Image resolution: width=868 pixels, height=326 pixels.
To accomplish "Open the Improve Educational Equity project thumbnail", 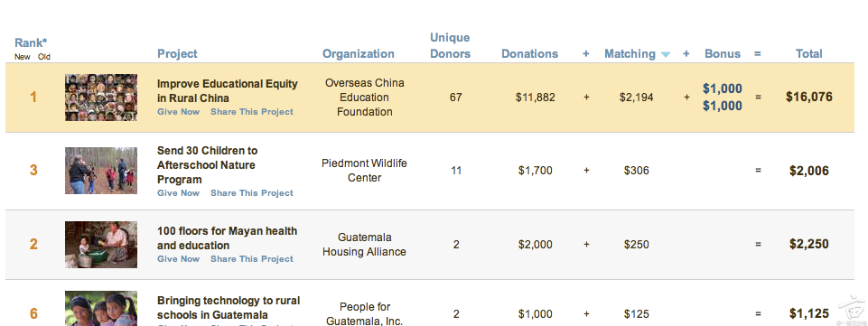I will [x=101, y=98].
